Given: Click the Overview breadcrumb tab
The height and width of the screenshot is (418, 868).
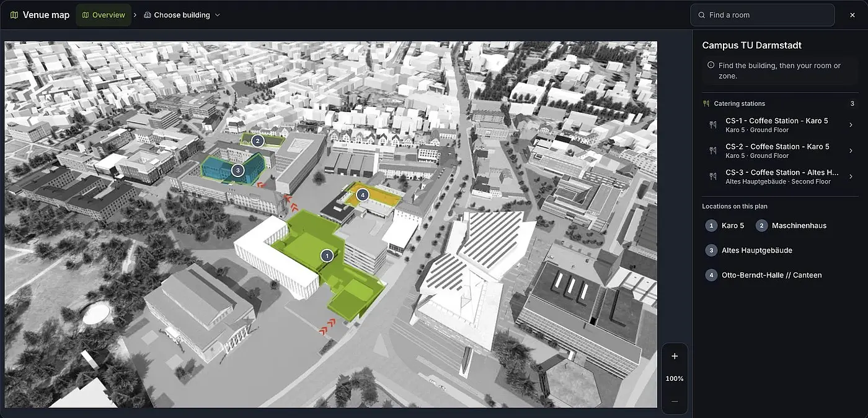Looking at the screenshot, I should click(x=104, y=15).
